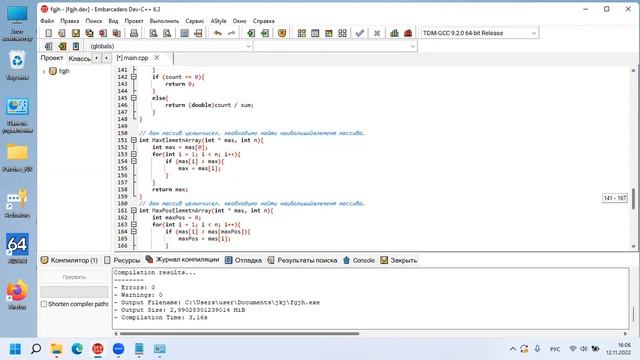The image size is (640, 360).
Task: Click the Print toolbar icon
Action: pyautogui.click(x=134, y=33)
